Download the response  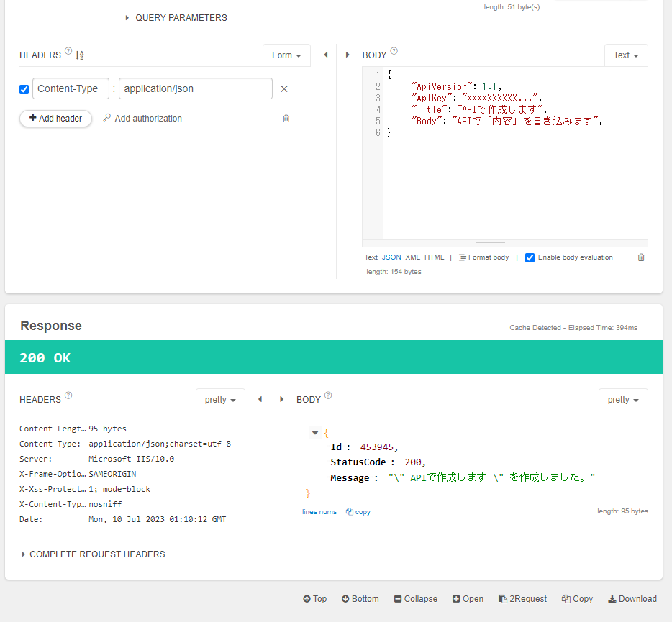pos(632,599)
